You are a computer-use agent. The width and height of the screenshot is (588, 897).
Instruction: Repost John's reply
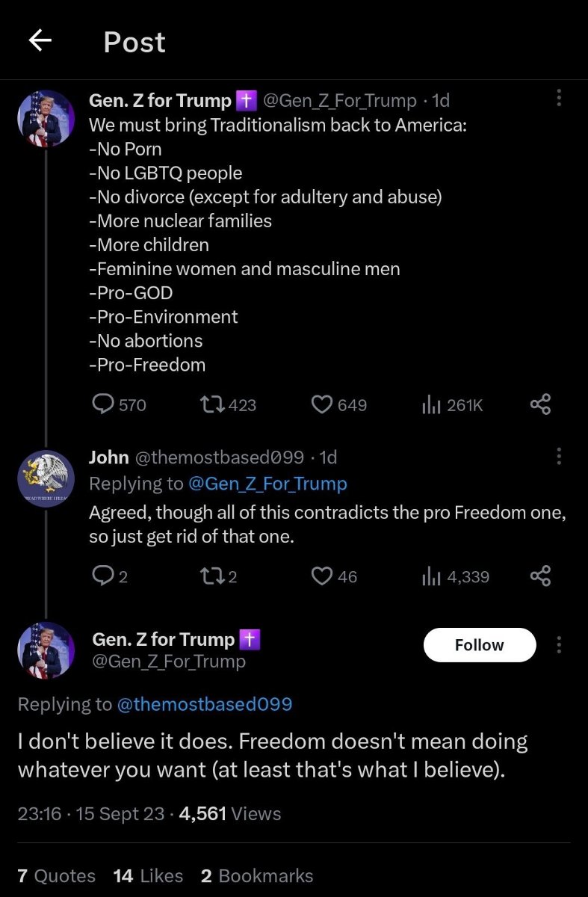tap(211, 576)
